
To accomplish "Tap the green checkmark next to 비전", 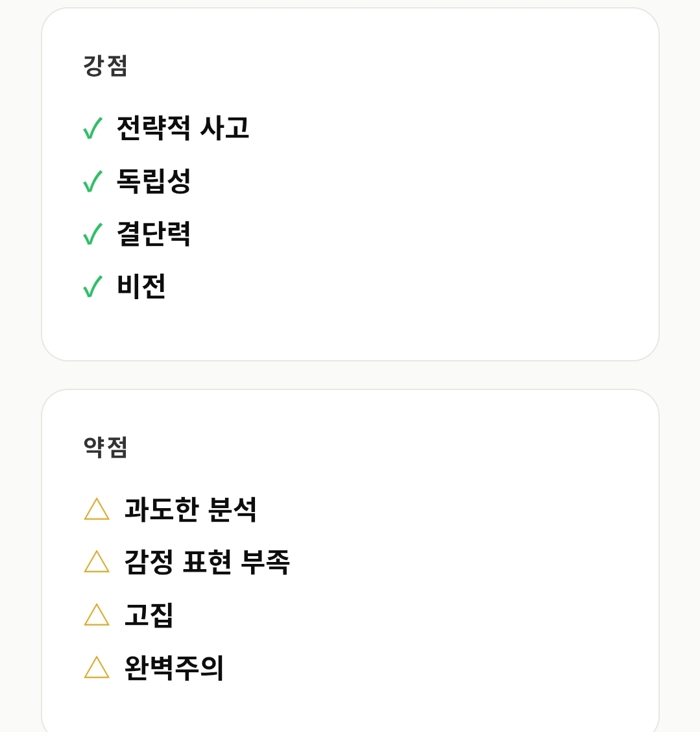I will (93, 287).
